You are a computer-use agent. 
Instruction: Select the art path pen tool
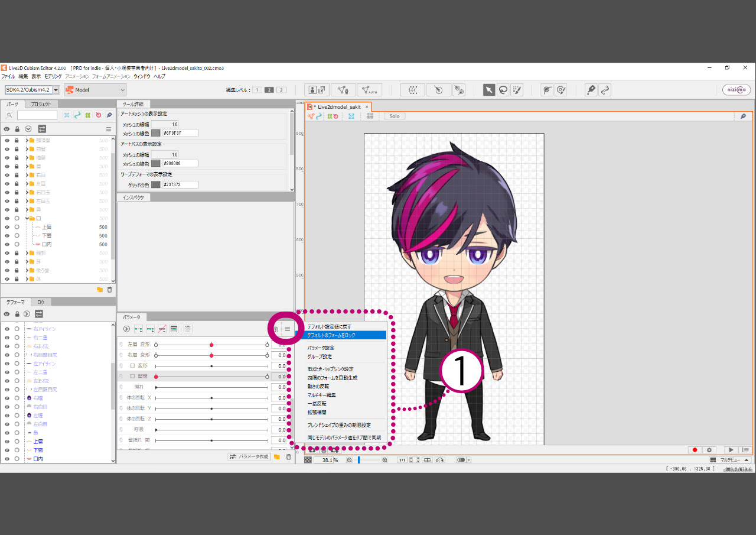click(x=591, y=90)
